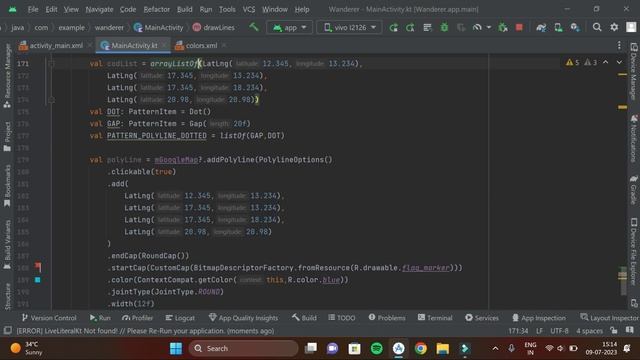This screenshot has height=360, width=640.
Task: Open the Logcat tool window
Action: pyautogui.click(x=180, y=318)
